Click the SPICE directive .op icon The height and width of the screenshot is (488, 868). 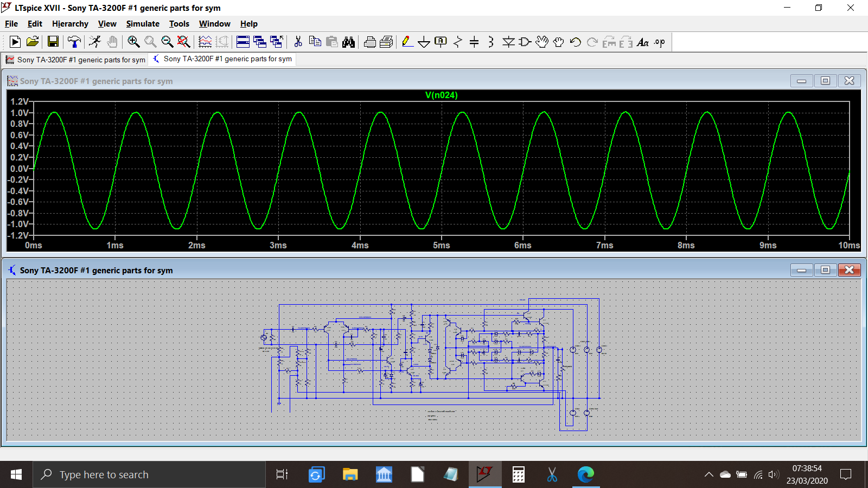660,42
